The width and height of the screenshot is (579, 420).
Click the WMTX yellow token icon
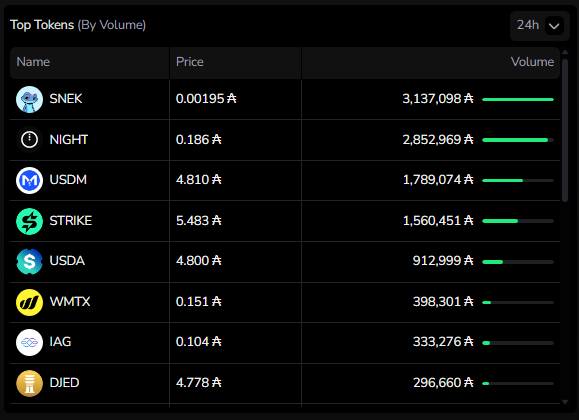[30, 302]
